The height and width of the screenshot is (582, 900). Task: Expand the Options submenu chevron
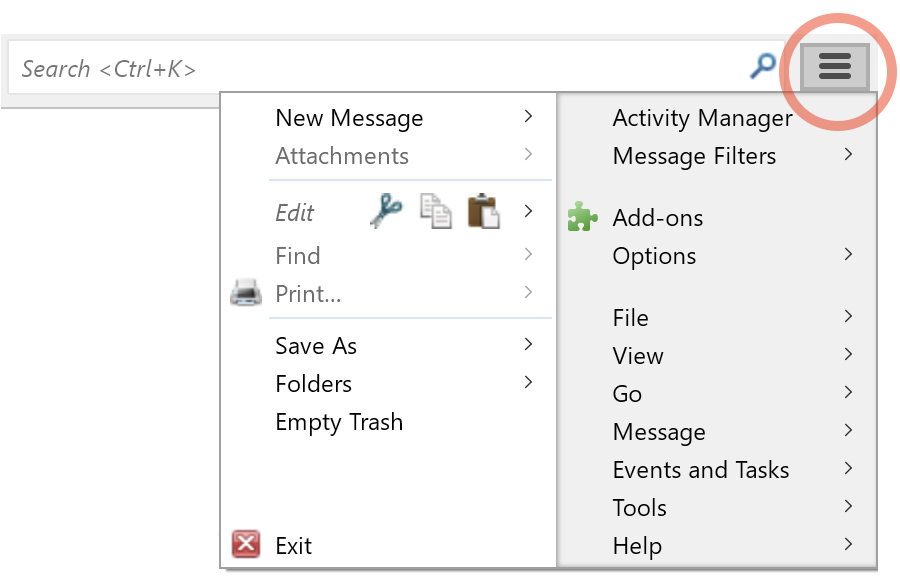(848, 255)
